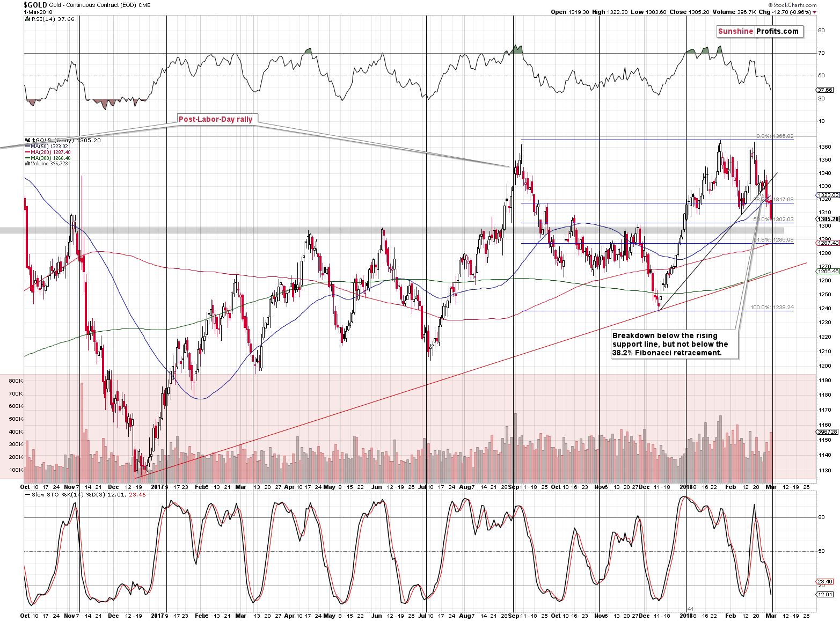Click the MA(200) 1287.40 legend entry
This screenshot has height=621, width=840.
[x=48, y=152]
